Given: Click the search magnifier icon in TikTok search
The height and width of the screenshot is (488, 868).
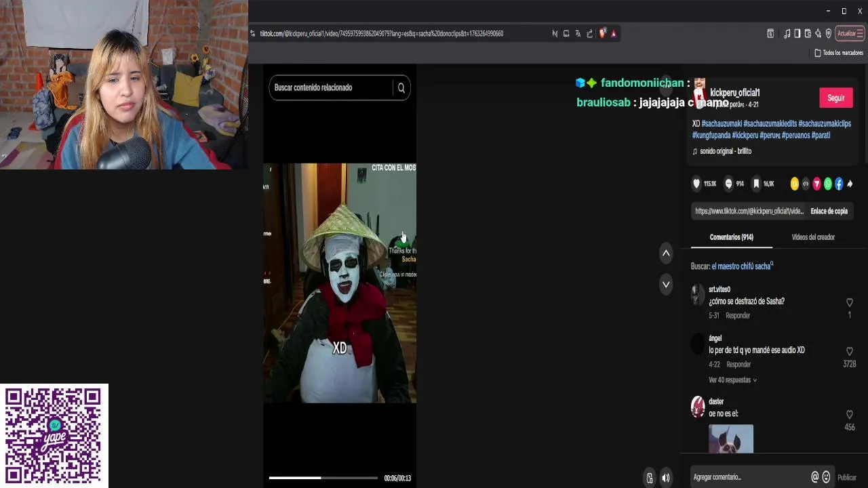Looking at the screenshot, I should click(x=401, y=87).
